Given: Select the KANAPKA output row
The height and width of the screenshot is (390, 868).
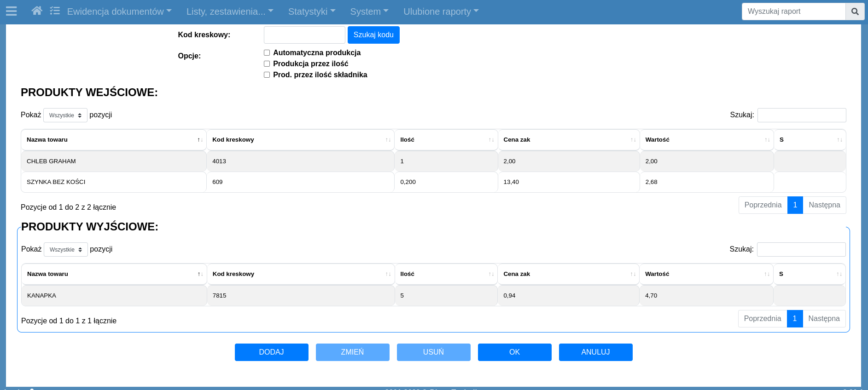Looking at the screenshot, I should click(x=433, y=296).
